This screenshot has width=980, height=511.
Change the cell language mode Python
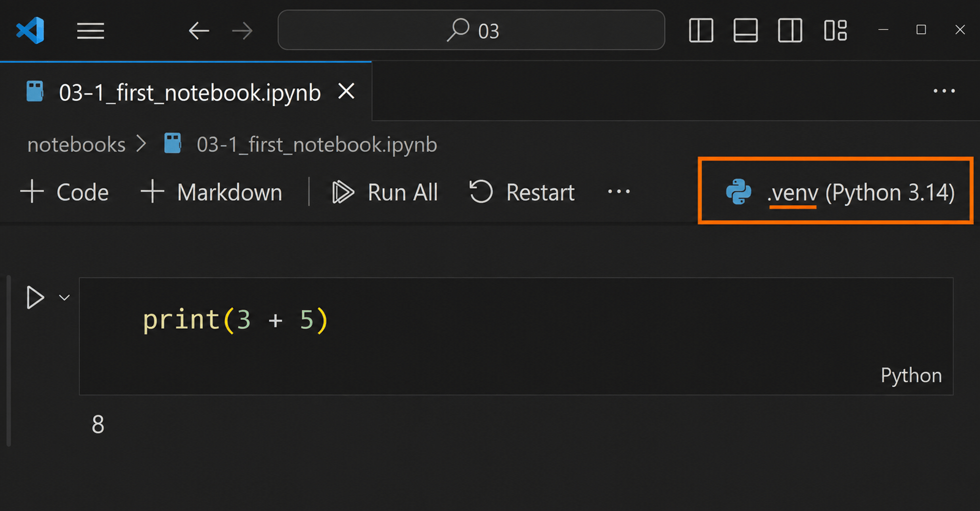tap(911, 376)
